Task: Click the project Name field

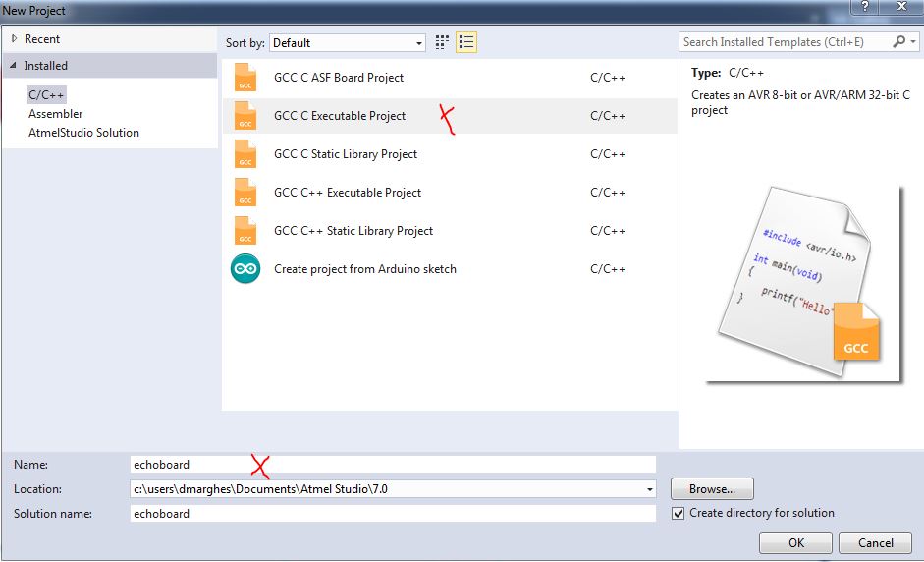Action: point(393,465)
